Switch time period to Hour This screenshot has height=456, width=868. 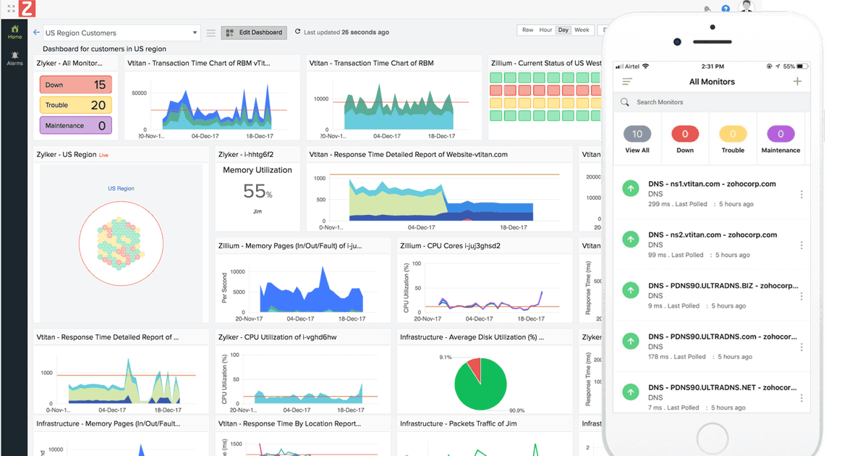pyautogui.click(x=546, y=30)
